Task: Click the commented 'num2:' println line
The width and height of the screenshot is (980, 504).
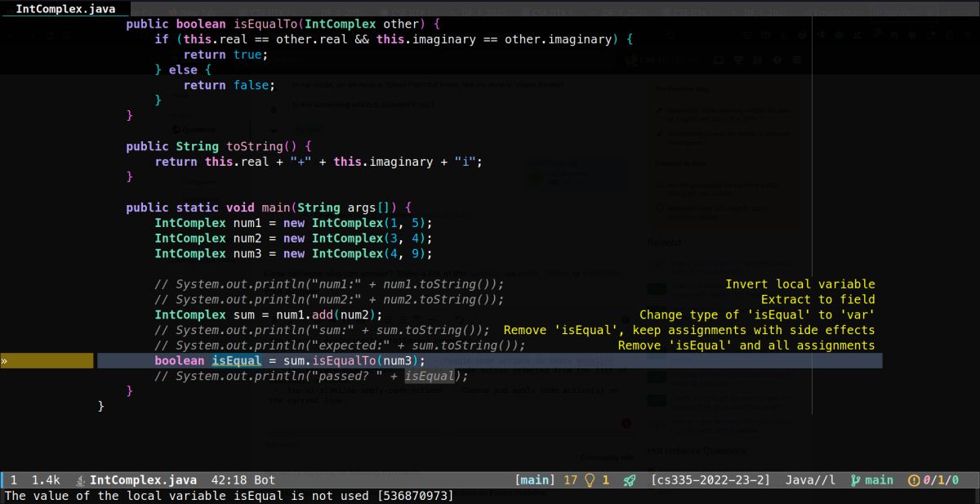Action: tap(329, 300)
